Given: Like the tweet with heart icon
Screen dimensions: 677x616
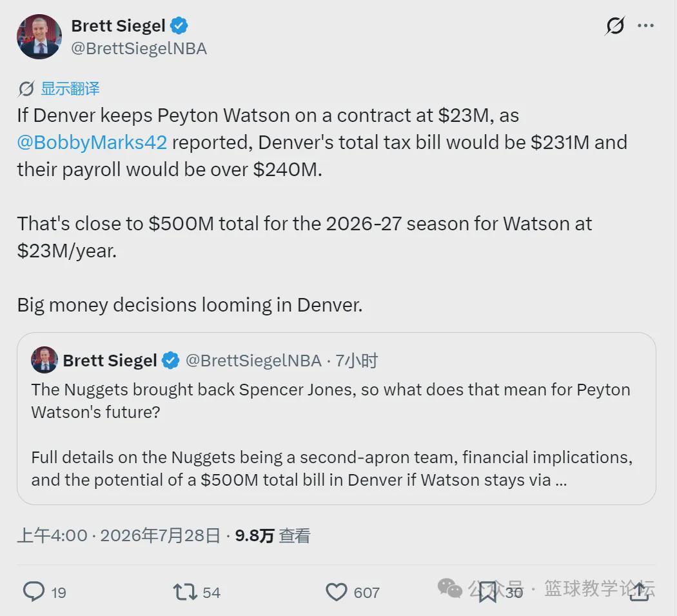Looking at the screenshot, I should 337,592.
